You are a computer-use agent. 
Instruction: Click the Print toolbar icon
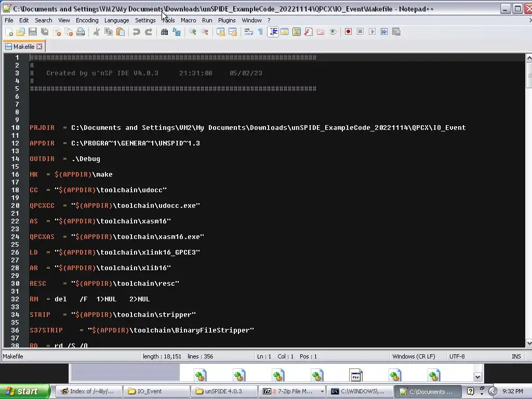(81, 32)
